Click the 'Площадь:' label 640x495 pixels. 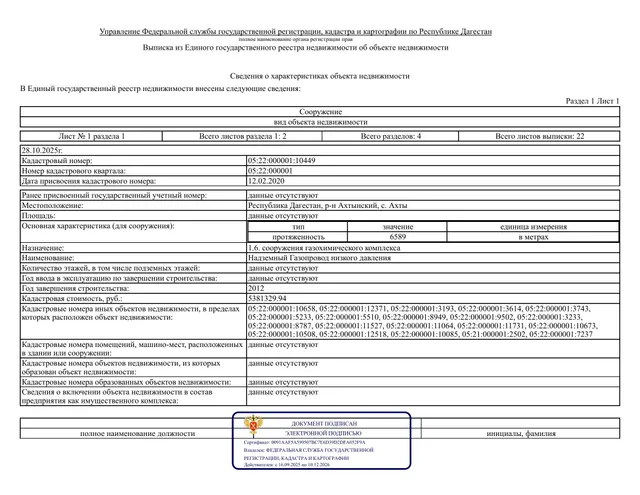[38, 215]
